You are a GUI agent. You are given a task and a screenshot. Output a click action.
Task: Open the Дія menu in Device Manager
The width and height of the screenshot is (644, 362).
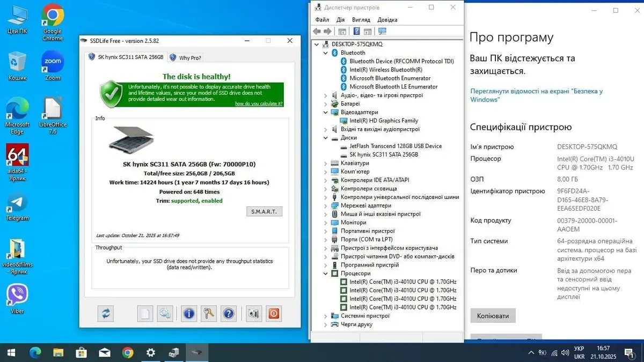[x=341, y=20]
